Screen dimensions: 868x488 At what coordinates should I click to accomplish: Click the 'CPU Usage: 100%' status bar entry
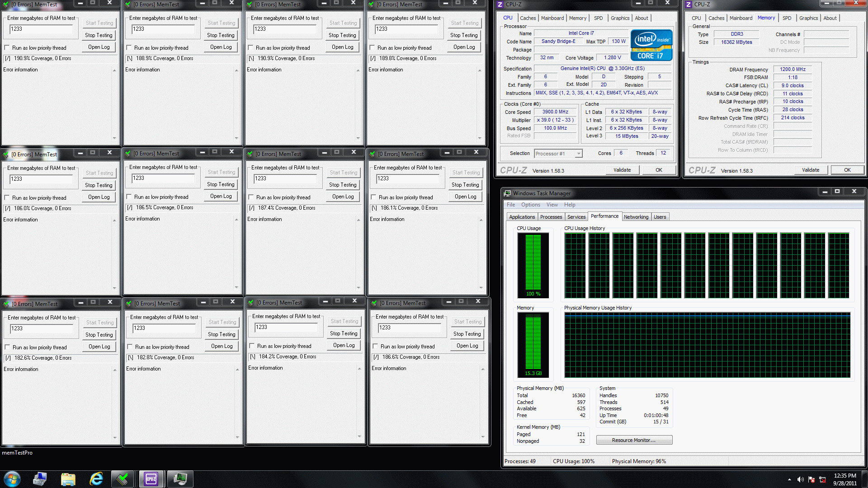[x=574, y=461]
